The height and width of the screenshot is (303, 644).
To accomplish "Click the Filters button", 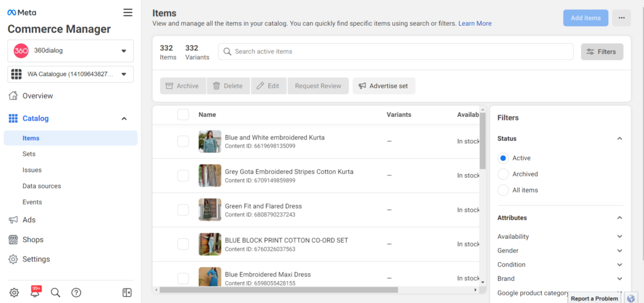I will pos(602,52).
